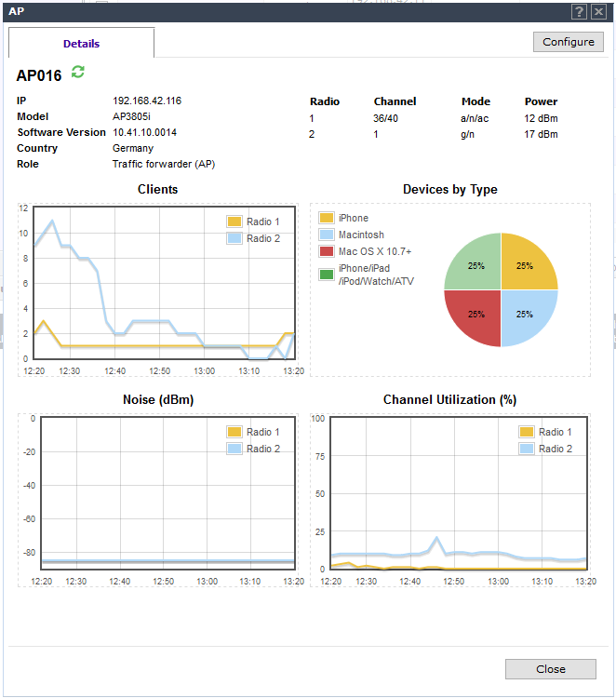
Task: Click the Radio 1 swatch in Clients legend
Action: pos(234,221)
